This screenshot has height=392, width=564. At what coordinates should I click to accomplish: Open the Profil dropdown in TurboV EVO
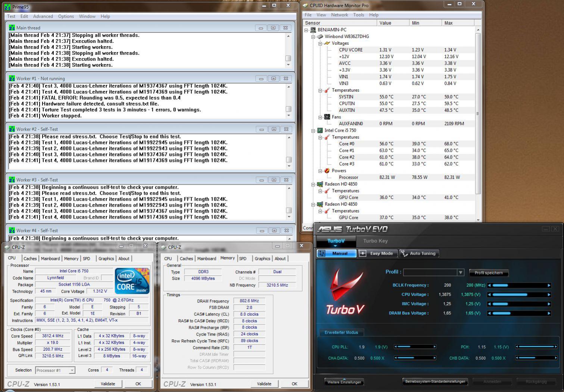pyautogui.click(x=461, y=273)
